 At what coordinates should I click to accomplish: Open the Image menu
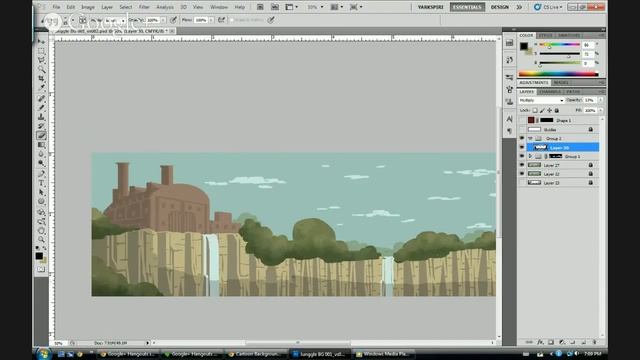click(x=88, y=7)
